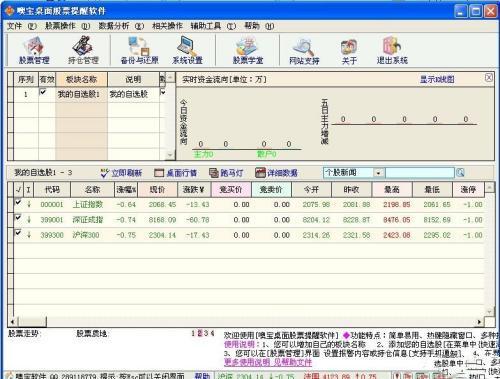Open the 数据分析 menu
This screenshot has height=379, width=500.
pos(121,26)
